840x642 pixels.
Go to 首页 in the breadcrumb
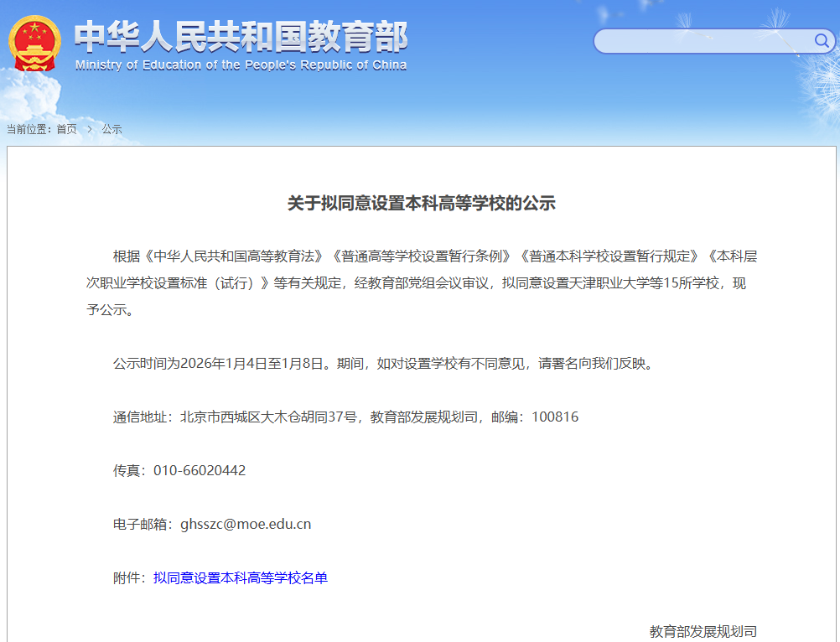pyautogui.click(x=66, y=129)
